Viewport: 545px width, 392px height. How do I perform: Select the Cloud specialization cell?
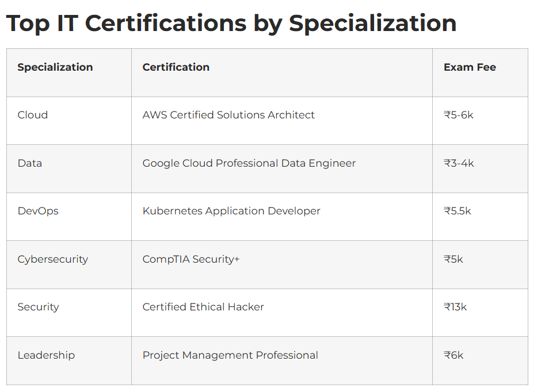point(33,115)
